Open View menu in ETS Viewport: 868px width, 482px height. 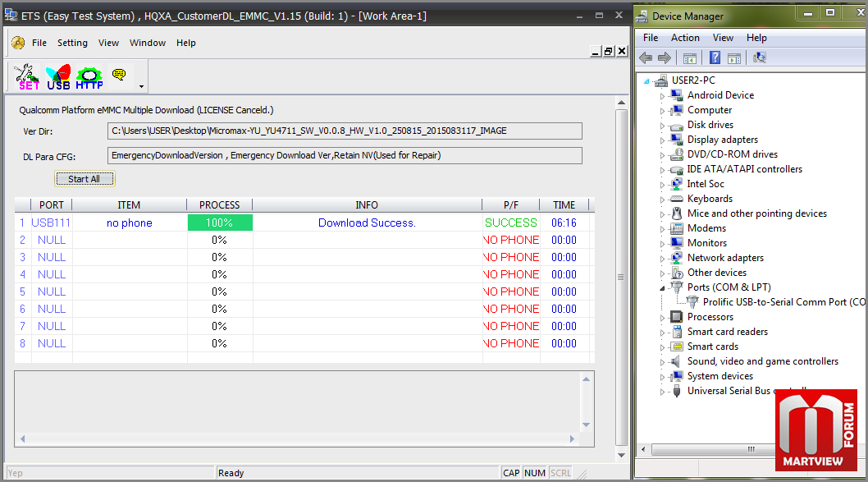click(108, 43)
